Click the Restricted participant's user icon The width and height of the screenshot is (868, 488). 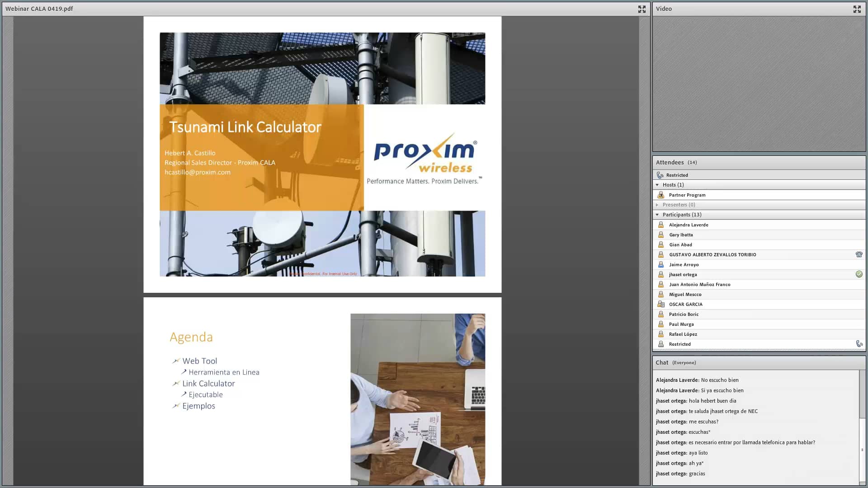(x=661, y=344)
